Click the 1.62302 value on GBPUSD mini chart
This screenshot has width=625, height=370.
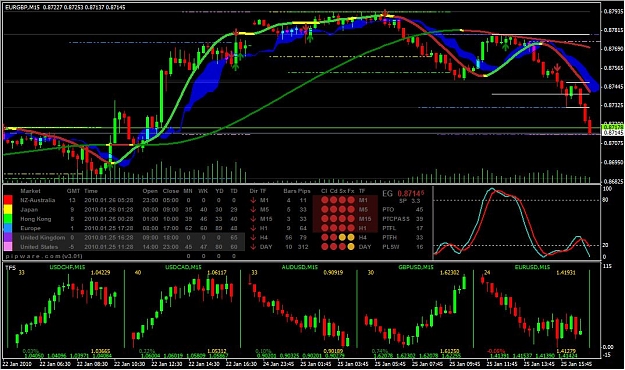(x=449, y=273)
